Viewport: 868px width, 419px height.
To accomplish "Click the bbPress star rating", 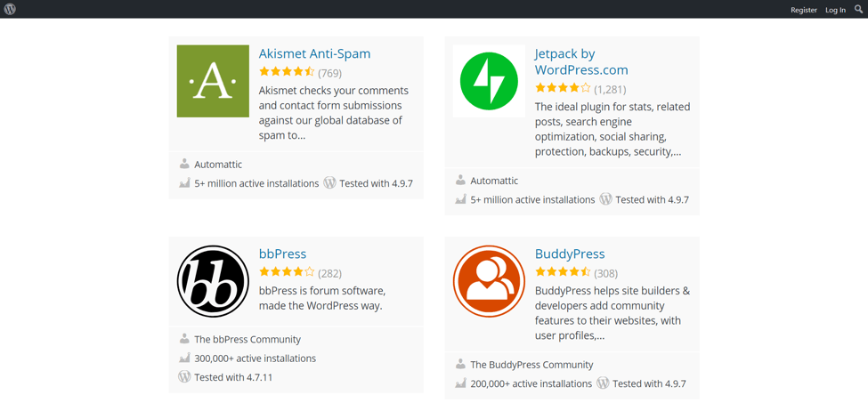I will [x=287, y=272].
